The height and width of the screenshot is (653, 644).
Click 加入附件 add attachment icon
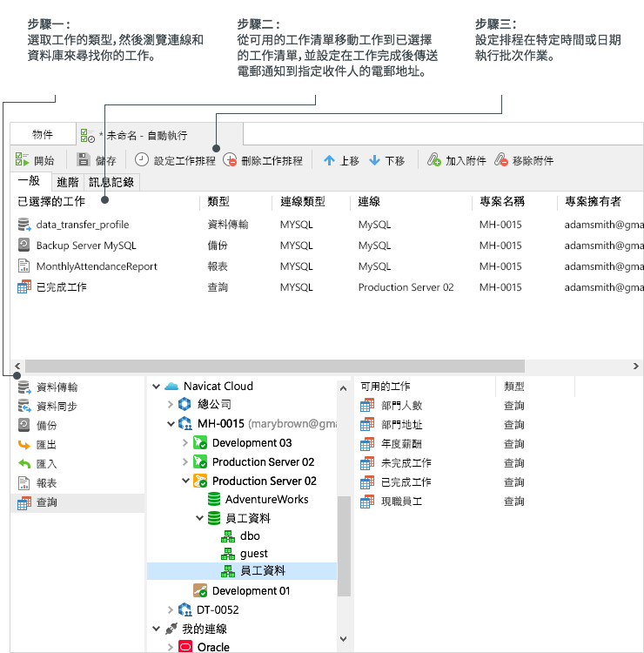click(x=434, y=160)
